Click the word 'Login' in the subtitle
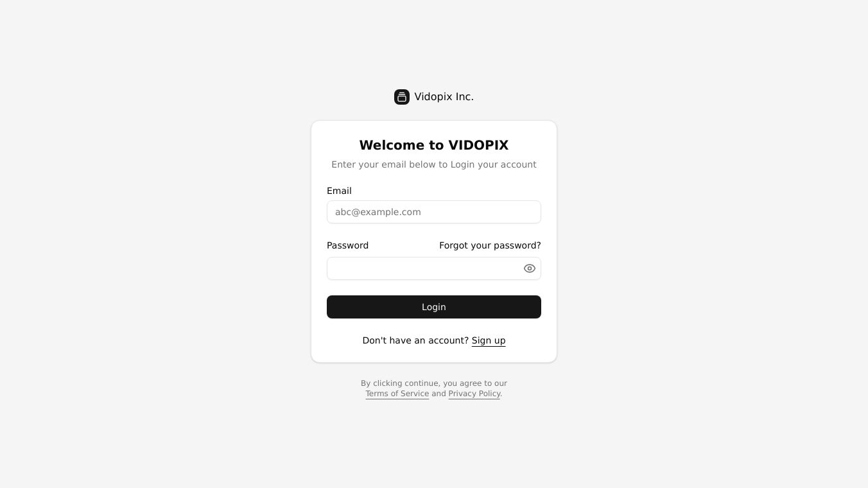Screen dimensions: 868x488 462,164
